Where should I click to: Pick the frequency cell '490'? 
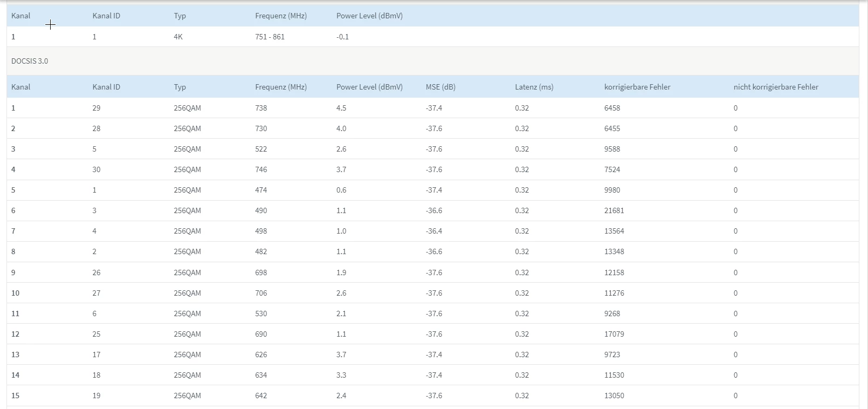(261, 210)
